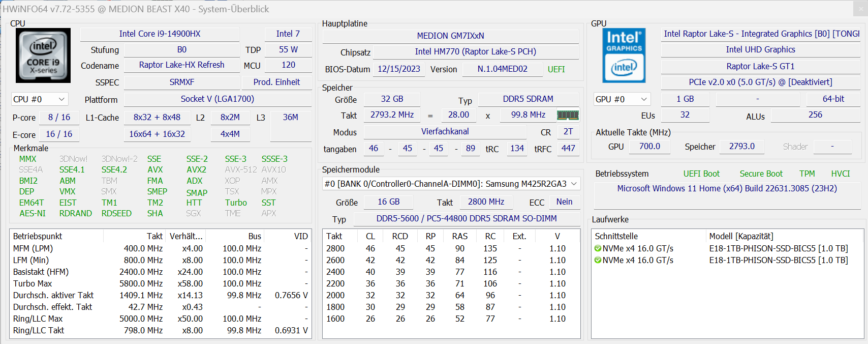Click the 1600 row in the memory timing table
Viewport: 868px width, 344px height.
[x=451, y=319]
